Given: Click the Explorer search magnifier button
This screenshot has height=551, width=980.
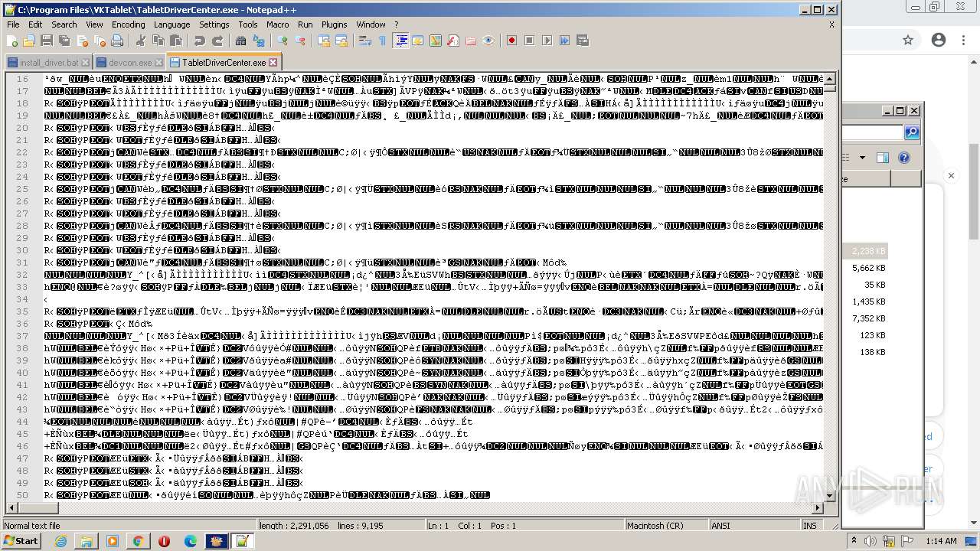Looking at the screenshot, I should [912, 132].
